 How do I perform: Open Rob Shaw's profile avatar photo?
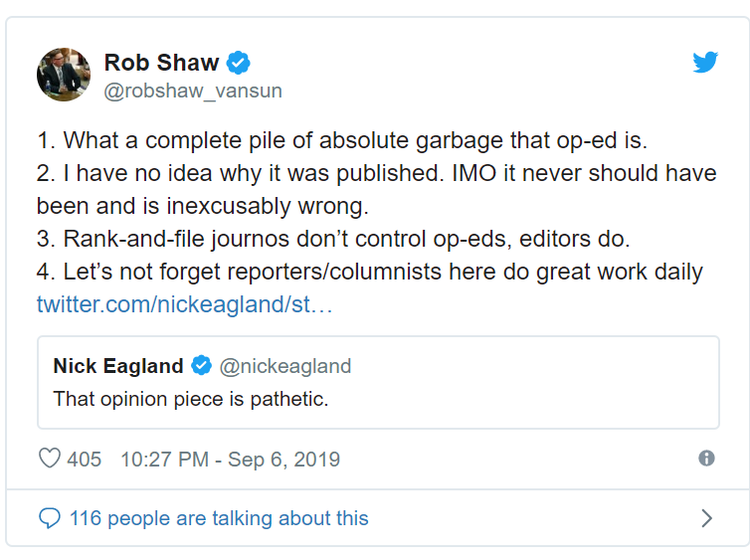(x=63, y=75)
